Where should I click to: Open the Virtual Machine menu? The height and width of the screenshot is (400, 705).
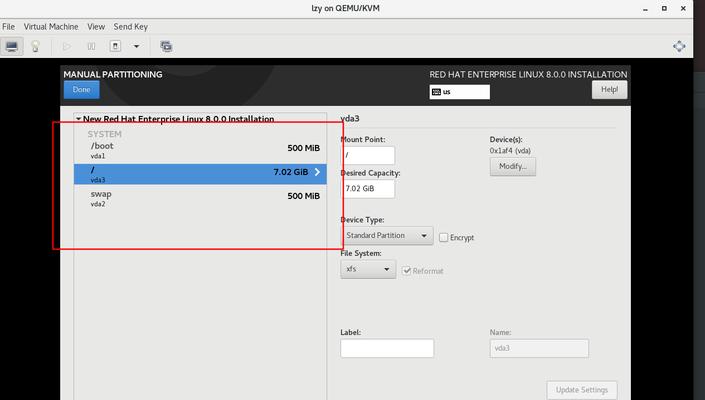click(x=51, y=27)
